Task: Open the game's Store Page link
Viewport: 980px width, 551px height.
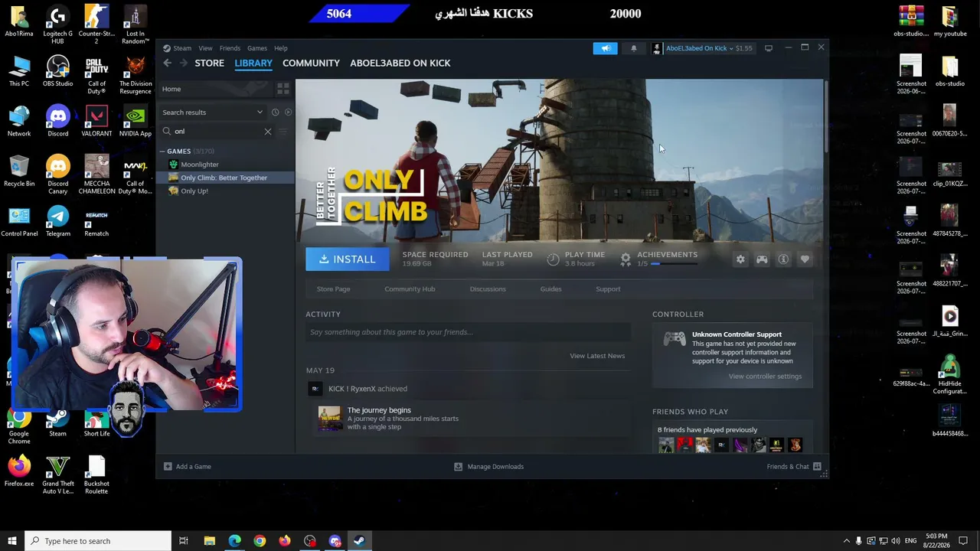Action: pyautogui.click(x=333, y=289)
